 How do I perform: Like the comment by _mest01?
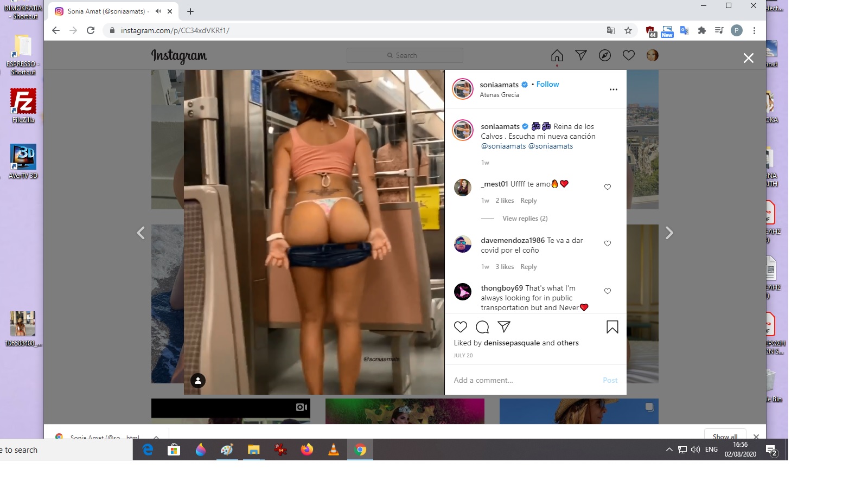pyautogui.click(x=608, y=187)
